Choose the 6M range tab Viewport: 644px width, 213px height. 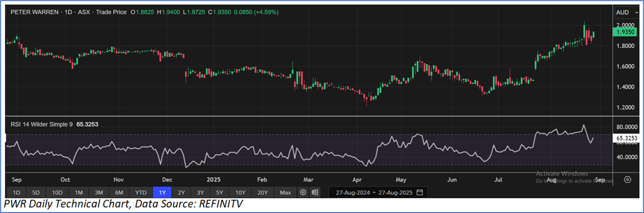[119, 193]
